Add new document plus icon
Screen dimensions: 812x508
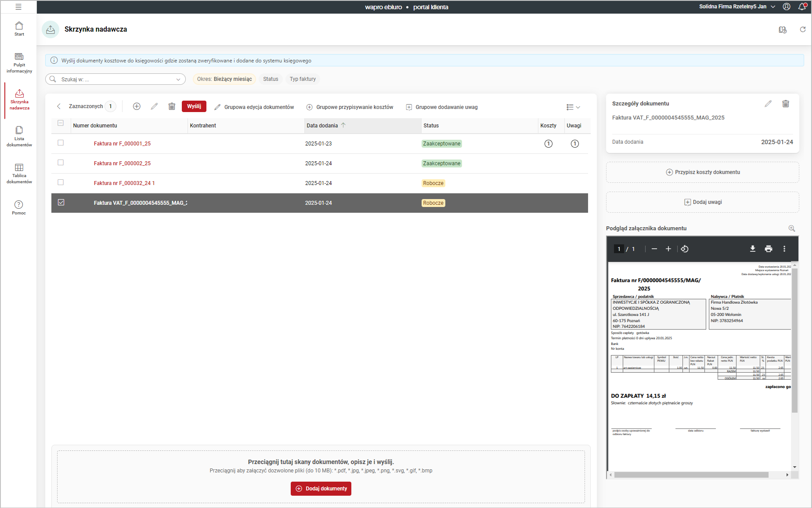(x=137, y=106)
